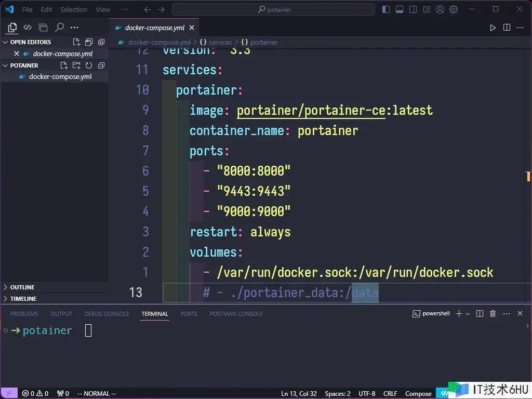The height and width of the screenshot is (399, 532).
Task: Open the Explorer view icon
Action: [x=12, y=28]
